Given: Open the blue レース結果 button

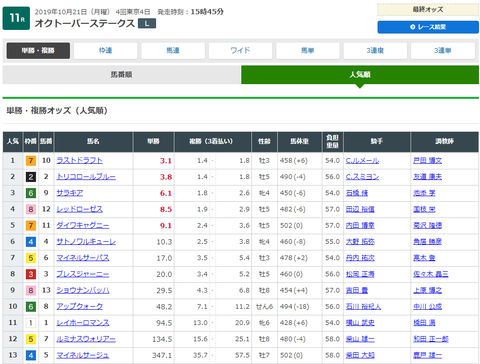Looking at the screenshot, I should pyautogui.click(x=428, y=27).
